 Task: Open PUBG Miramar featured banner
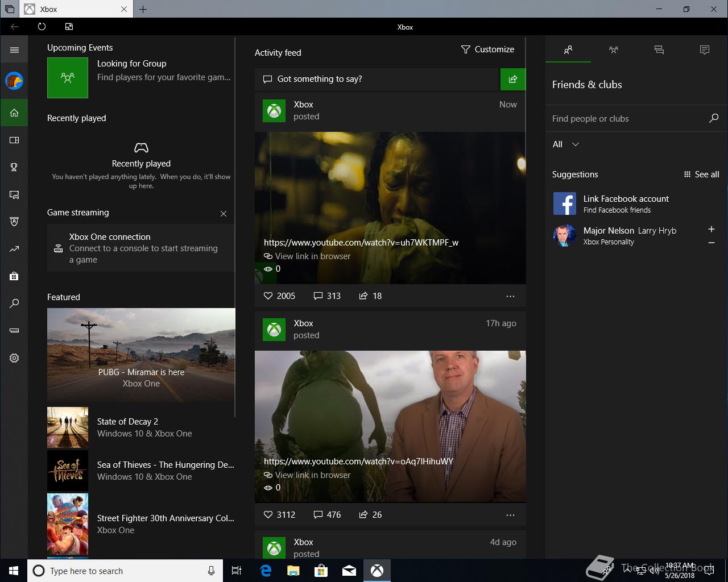click(x=141, y=355)
